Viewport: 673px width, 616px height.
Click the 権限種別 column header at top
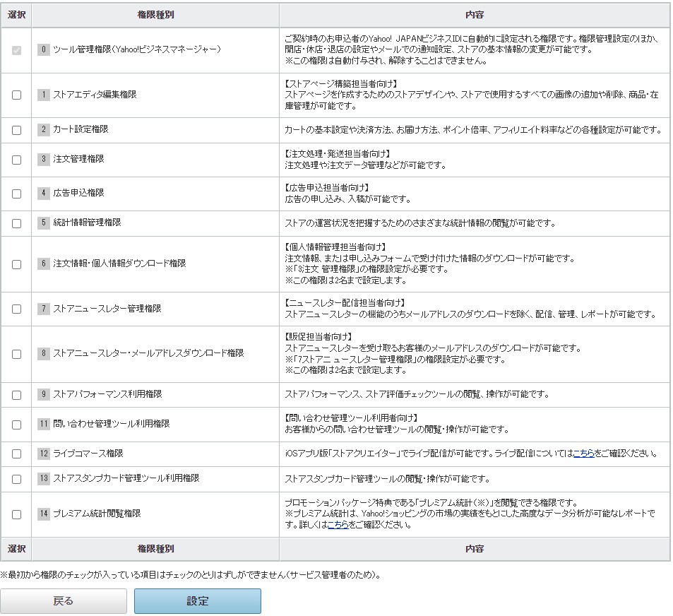tap(155, 15)
